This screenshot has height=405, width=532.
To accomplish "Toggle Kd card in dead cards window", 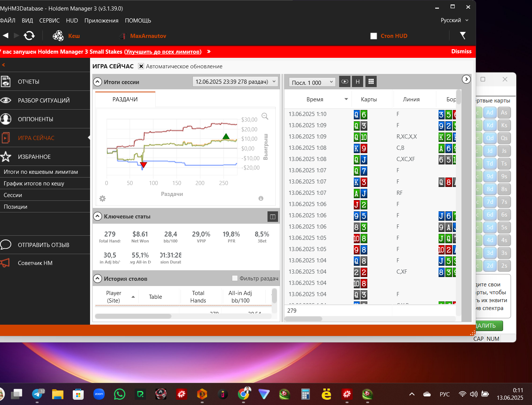I will 490,125.
